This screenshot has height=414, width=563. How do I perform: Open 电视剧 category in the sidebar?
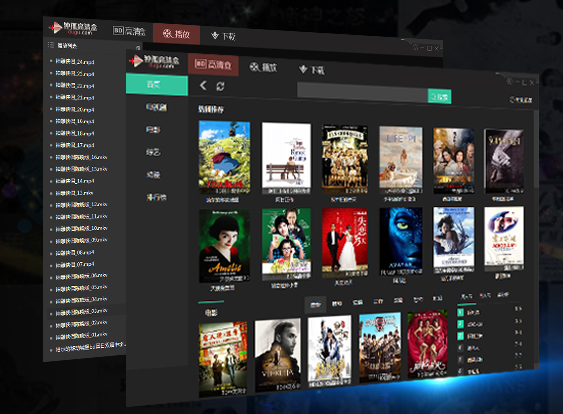tap(156, 107)
